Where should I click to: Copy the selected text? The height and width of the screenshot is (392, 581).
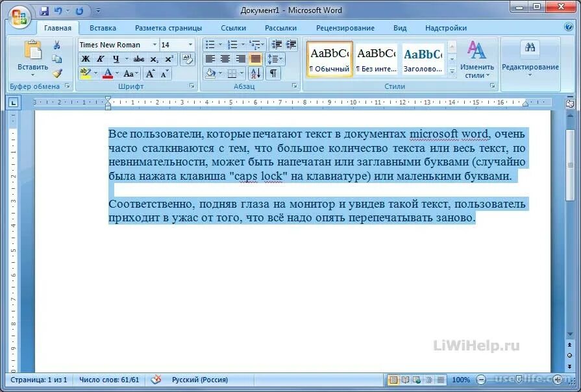coord(56,59)
